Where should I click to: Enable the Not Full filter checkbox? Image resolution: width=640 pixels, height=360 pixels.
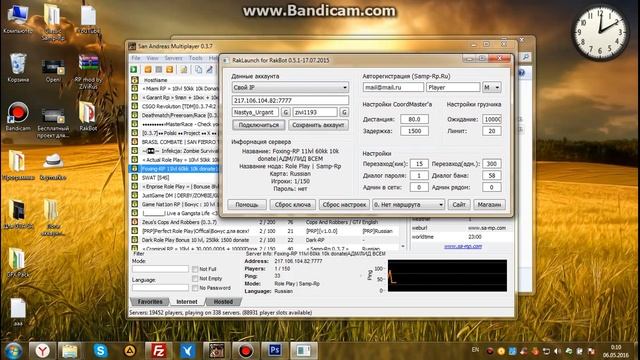click(195, 269)
